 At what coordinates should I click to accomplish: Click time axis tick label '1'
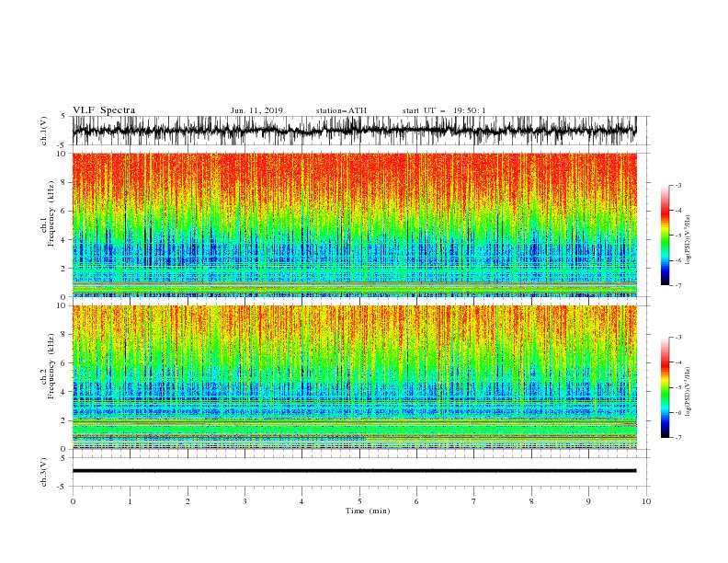click(130, 501)
